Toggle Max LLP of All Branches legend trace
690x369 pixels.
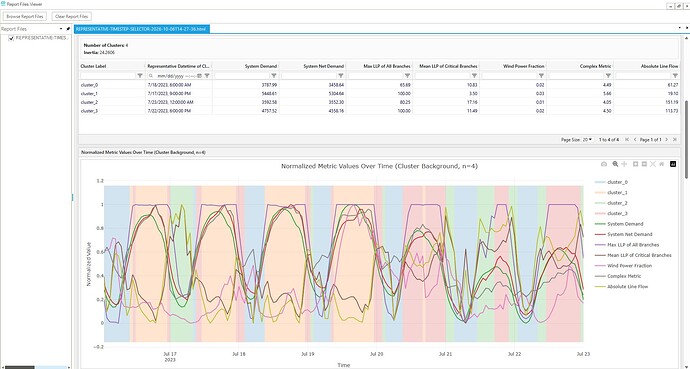627,245
